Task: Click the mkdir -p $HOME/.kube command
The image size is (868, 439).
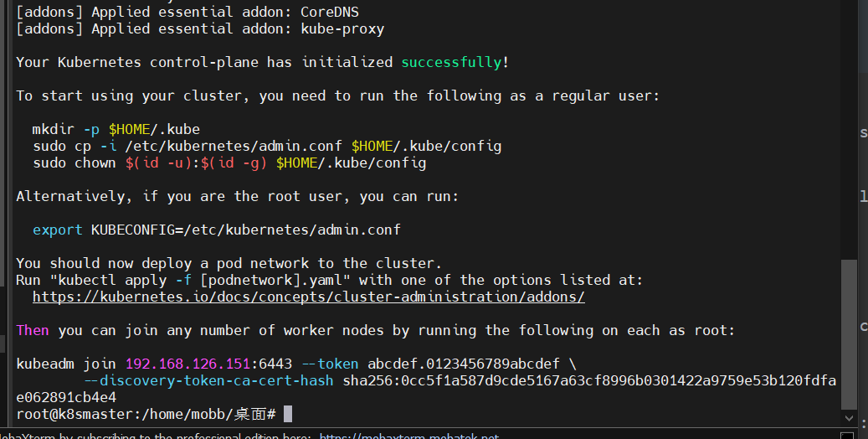Action: 116,129
